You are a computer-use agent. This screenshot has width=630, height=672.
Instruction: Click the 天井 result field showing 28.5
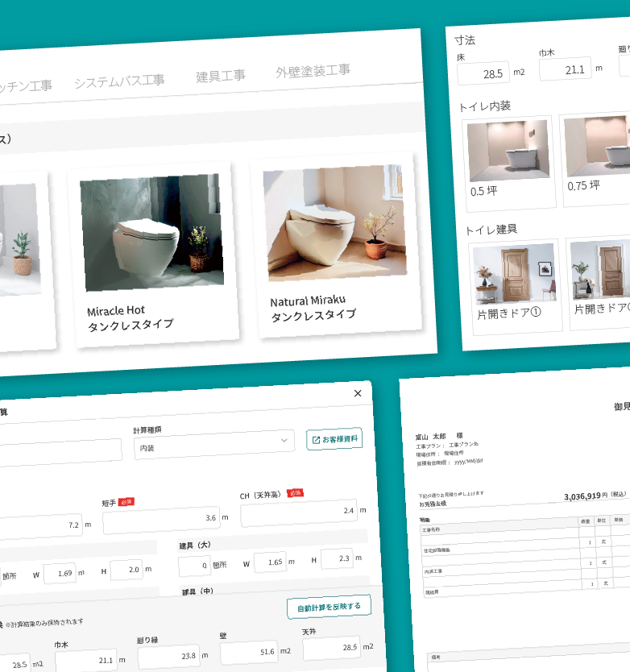[x=332, y=648]
